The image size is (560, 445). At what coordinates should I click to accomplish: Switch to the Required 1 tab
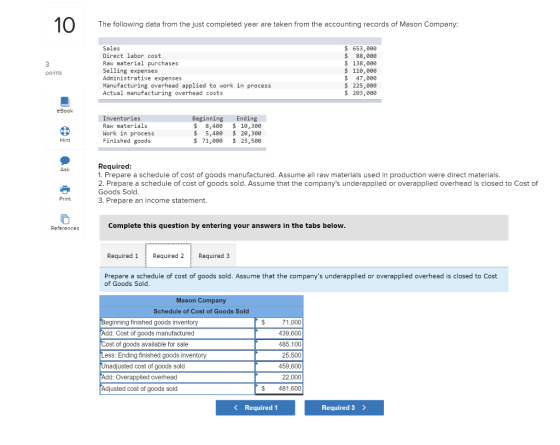[122, 256]
